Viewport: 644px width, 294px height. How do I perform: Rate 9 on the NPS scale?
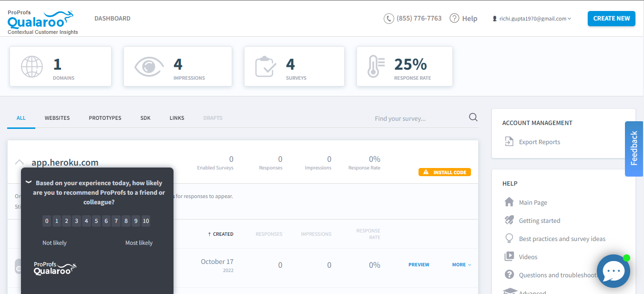click(x=136, y=220)
